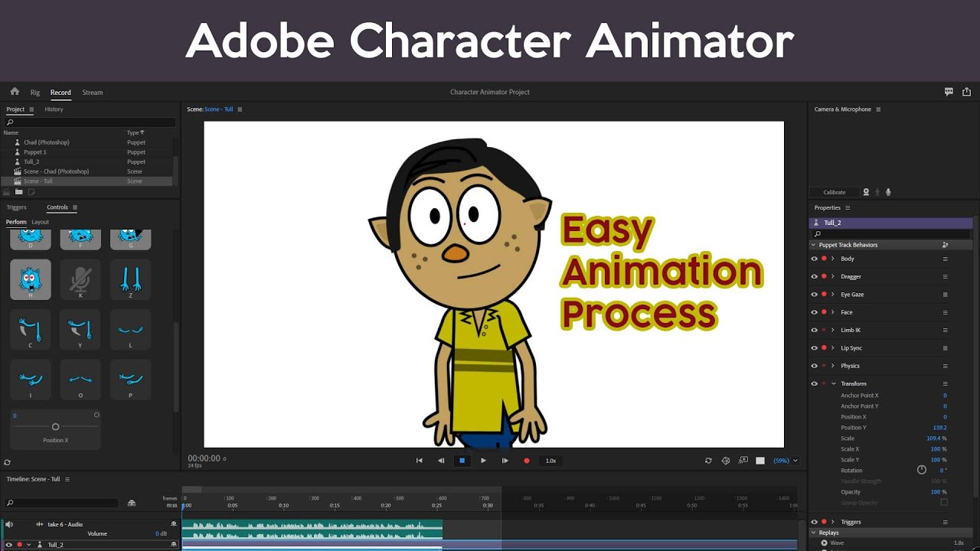Collapse the Transform behavior parameters
980x551 pixels.
click(833, 383)
